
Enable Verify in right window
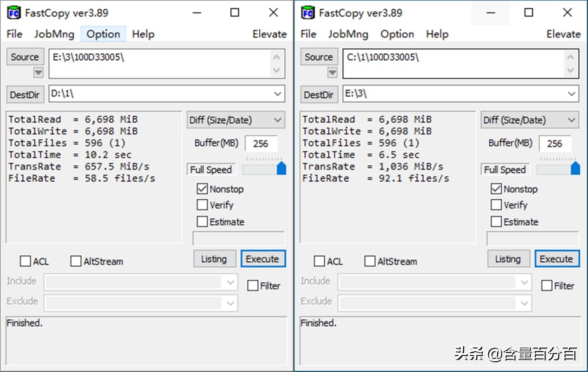click(496, 205)
